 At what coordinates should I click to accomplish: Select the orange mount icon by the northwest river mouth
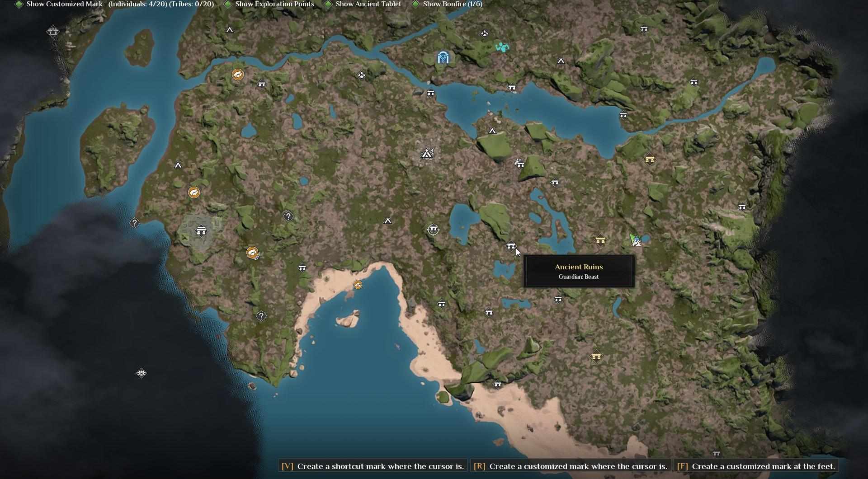(x=238, y=75)
